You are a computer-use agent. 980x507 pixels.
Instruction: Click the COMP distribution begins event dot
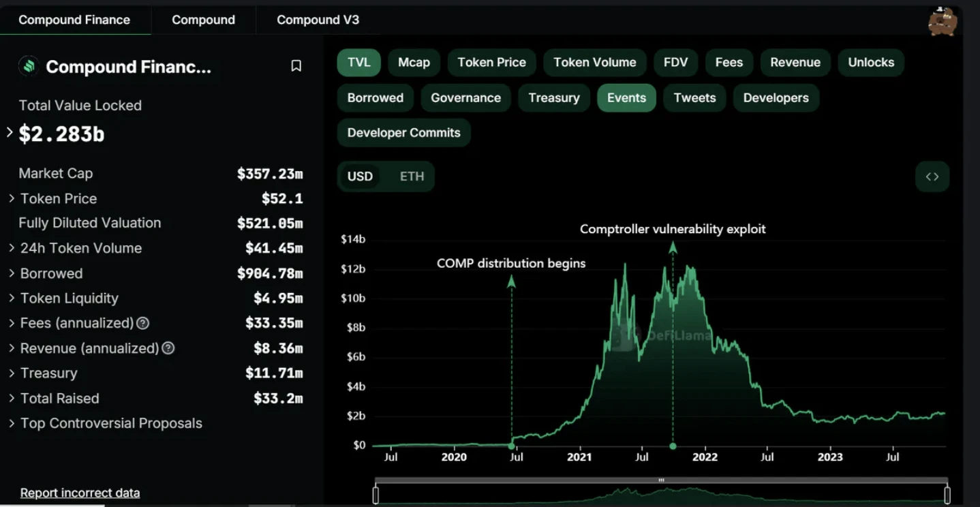point(511,446)
